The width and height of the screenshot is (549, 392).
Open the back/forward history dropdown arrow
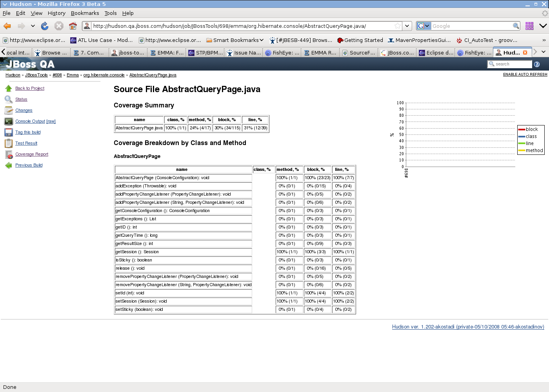click(x=33, y=26)
